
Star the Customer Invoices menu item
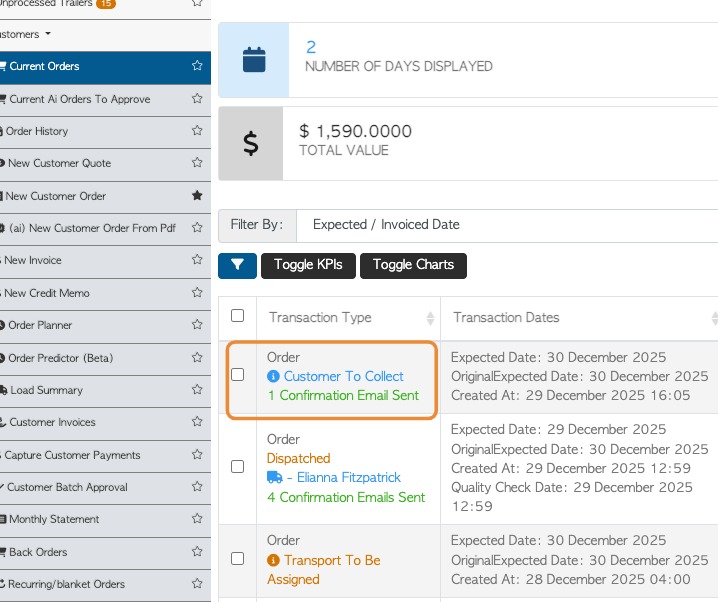click(x=197, y=423)
